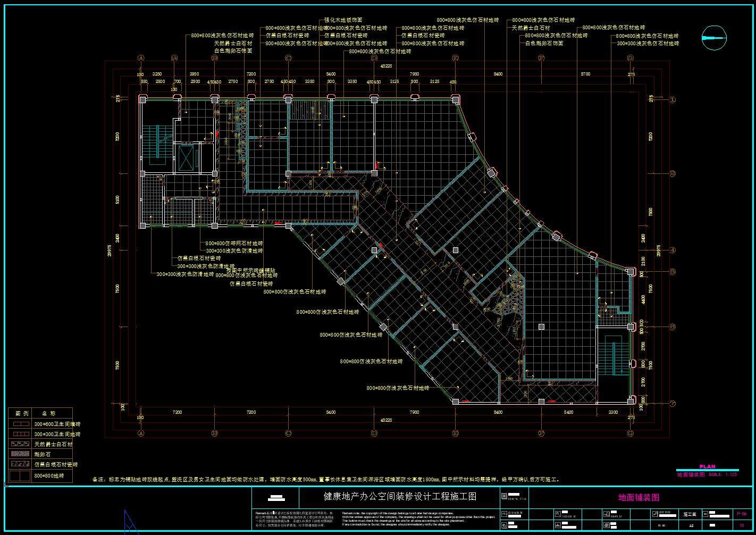The height and width of the screenshot is (535, 756).
Task: Click the magenta 地面铺装图 title block text
Action: coord(639,497)
